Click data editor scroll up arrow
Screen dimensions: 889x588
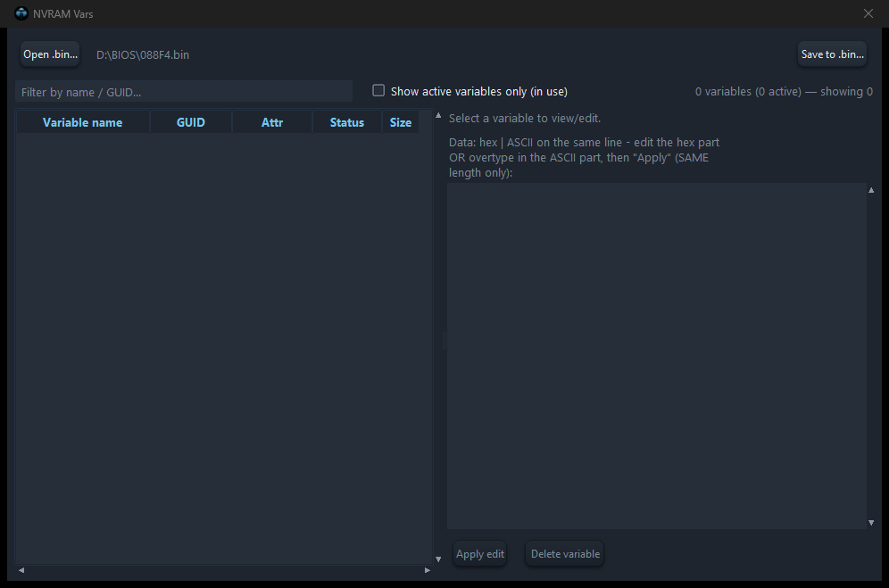tap(871, 191)
